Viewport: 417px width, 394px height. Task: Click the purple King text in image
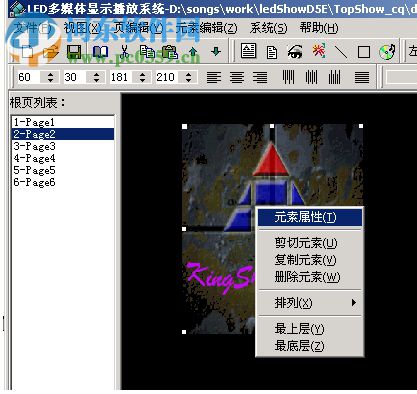point(220,277)
